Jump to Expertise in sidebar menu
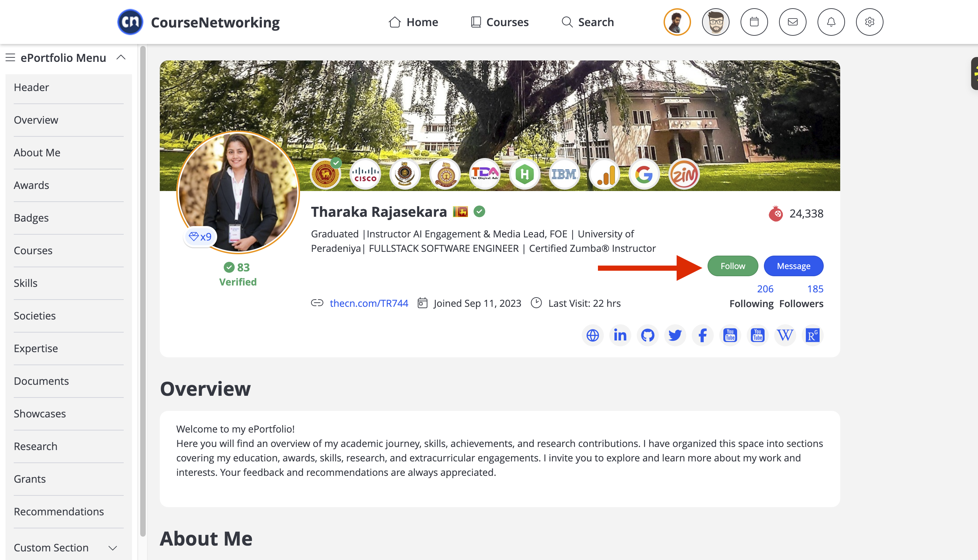 click(69, 349)
